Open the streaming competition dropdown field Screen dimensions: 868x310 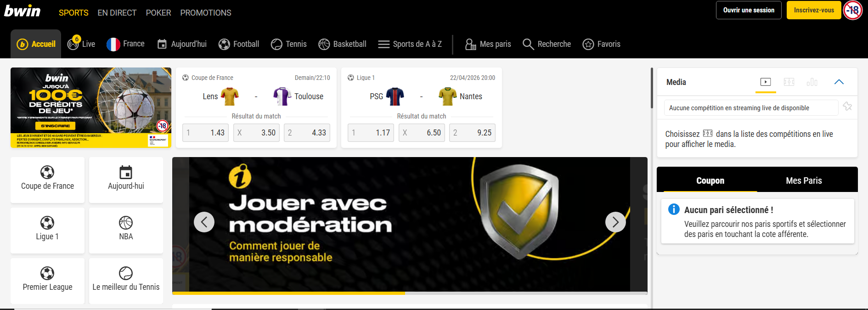[751, 108]
